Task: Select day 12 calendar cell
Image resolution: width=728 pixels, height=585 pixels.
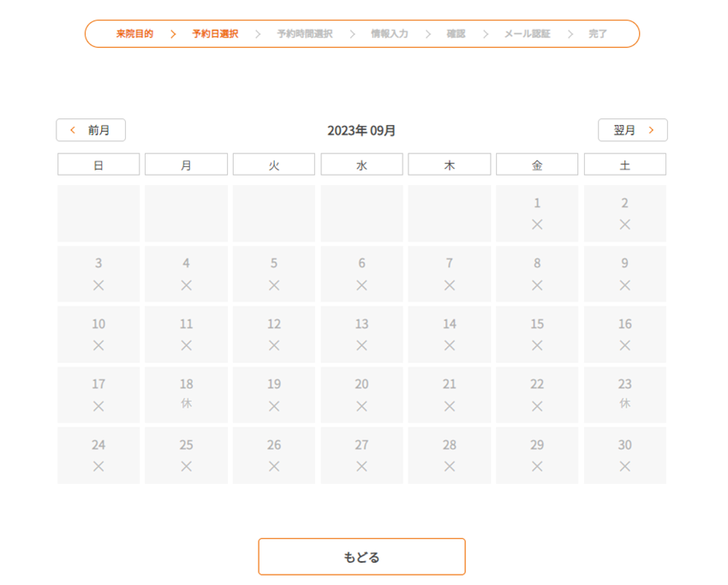Action: click(x=274, y=334)
